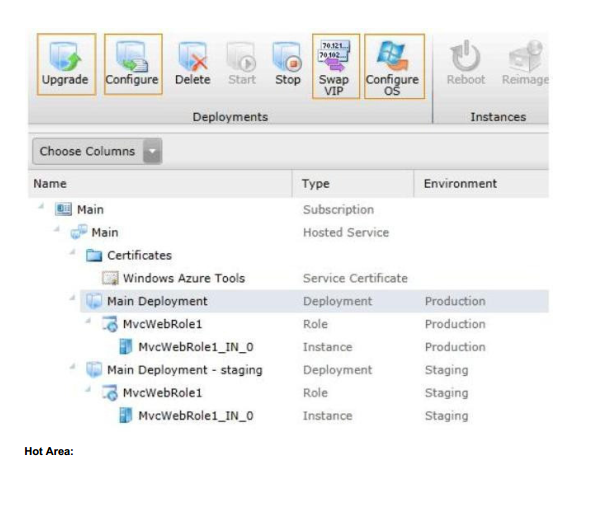Viewport: 610px width, 510px height.
Task: Click the Main Deployment production icon
Action: [x=94, y=301]
